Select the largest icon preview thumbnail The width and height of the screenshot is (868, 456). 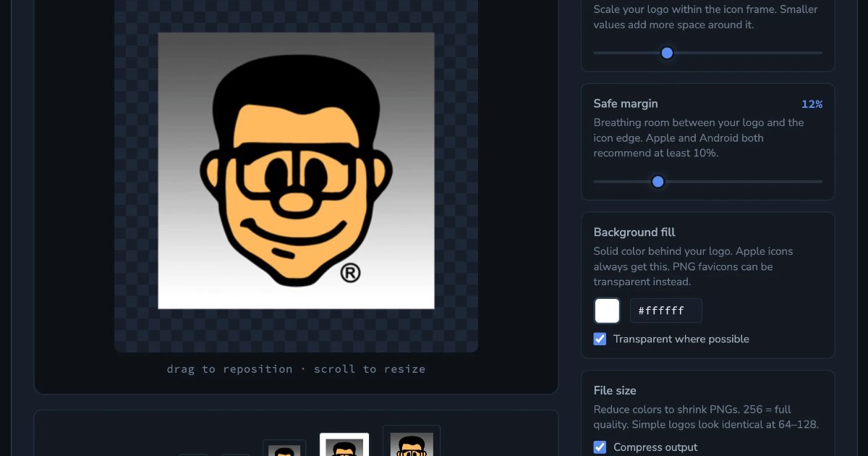point(412,441)
